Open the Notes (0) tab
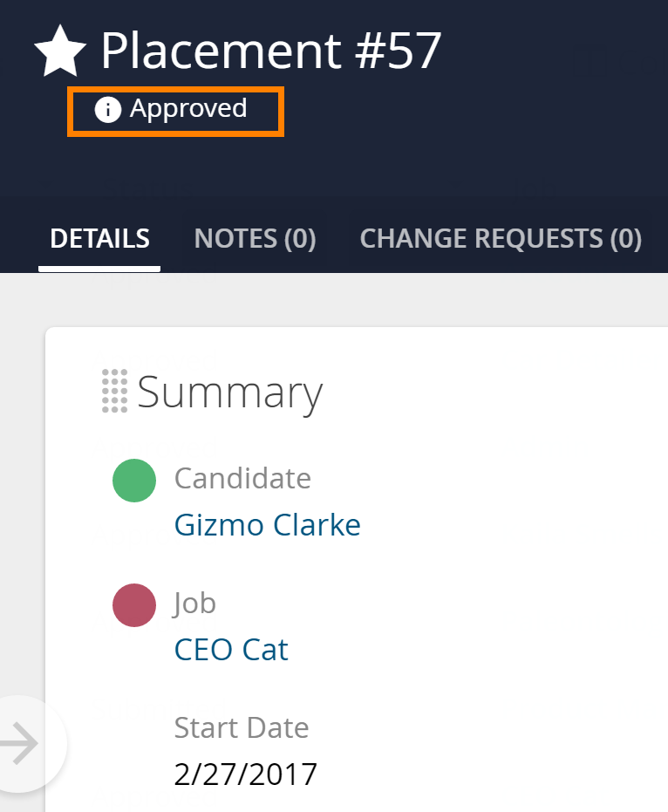Viewport: 668px width, 812px height. (255, 239)
